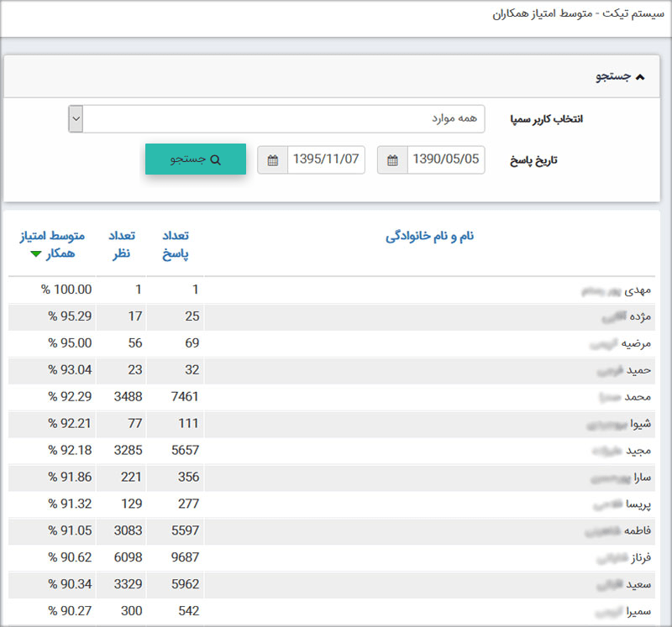Open the calendar picker beside 1390/05/05
Image resolution: width=672 pixels, height=627 pixels.
391,159
